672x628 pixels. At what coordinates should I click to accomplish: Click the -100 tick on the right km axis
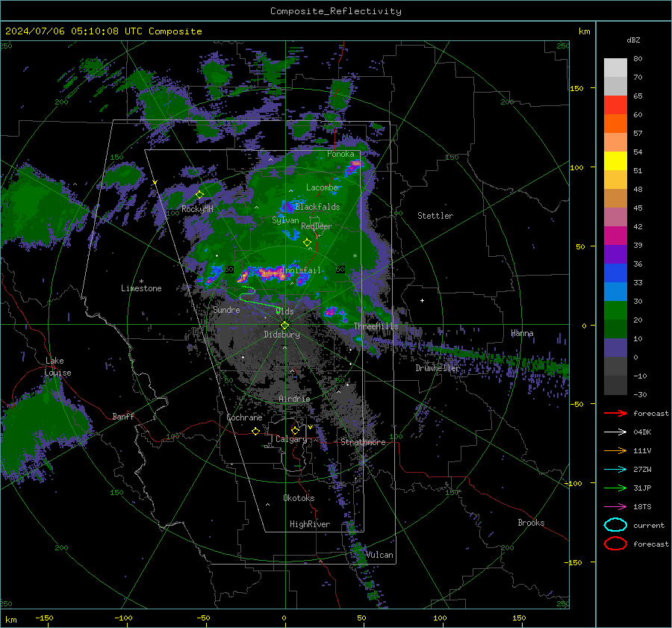[x=573, y=483]
